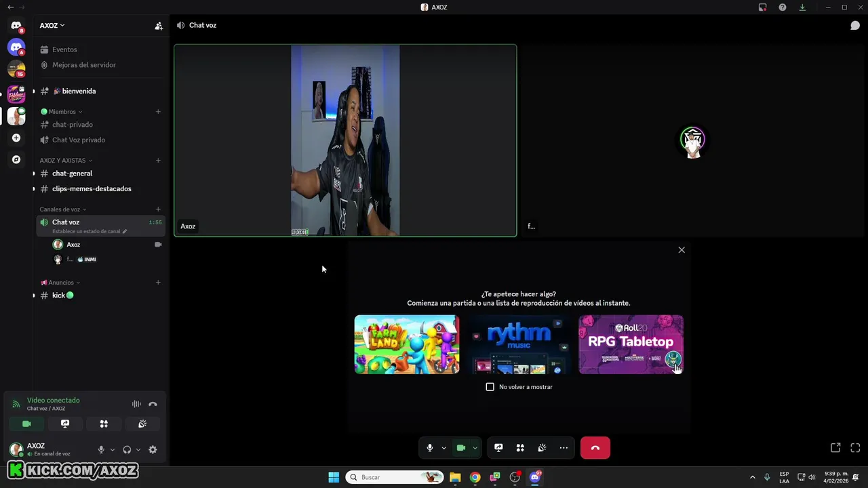Collapse the Anuncios category
The height and width of the screenshot is (488, 868).
tap(60, 283)
